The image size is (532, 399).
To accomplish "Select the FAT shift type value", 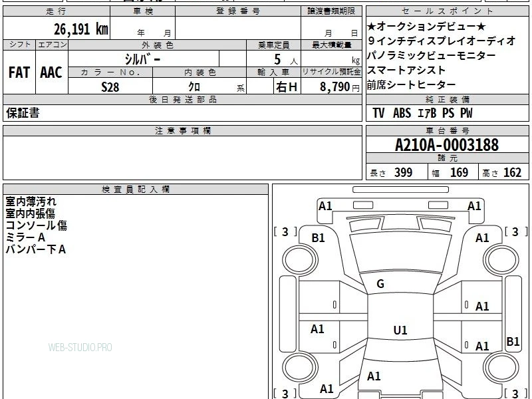I will pos(19,72).
